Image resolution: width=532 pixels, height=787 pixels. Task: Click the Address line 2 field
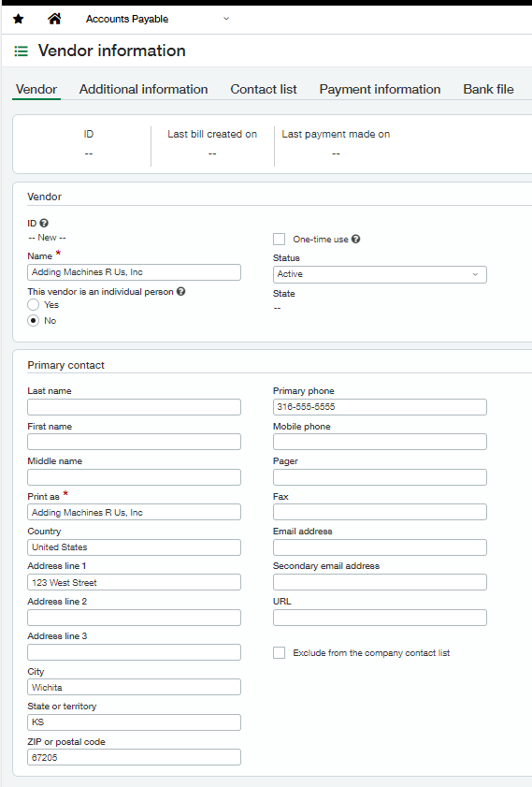[134, 618]
